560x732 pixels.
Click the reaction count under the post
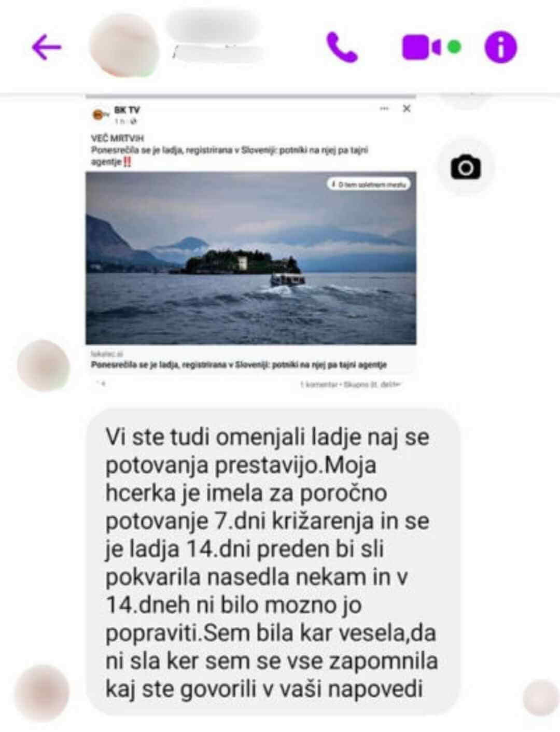pyautogui.click(x=101, y=384)
